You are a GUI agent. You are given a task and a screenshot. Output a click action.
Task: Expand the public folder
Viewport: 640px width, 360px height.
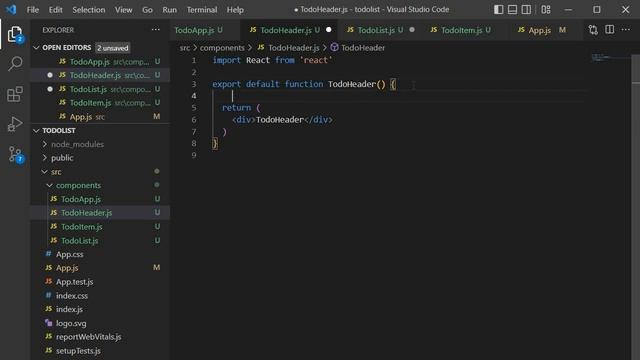point(45,158)
